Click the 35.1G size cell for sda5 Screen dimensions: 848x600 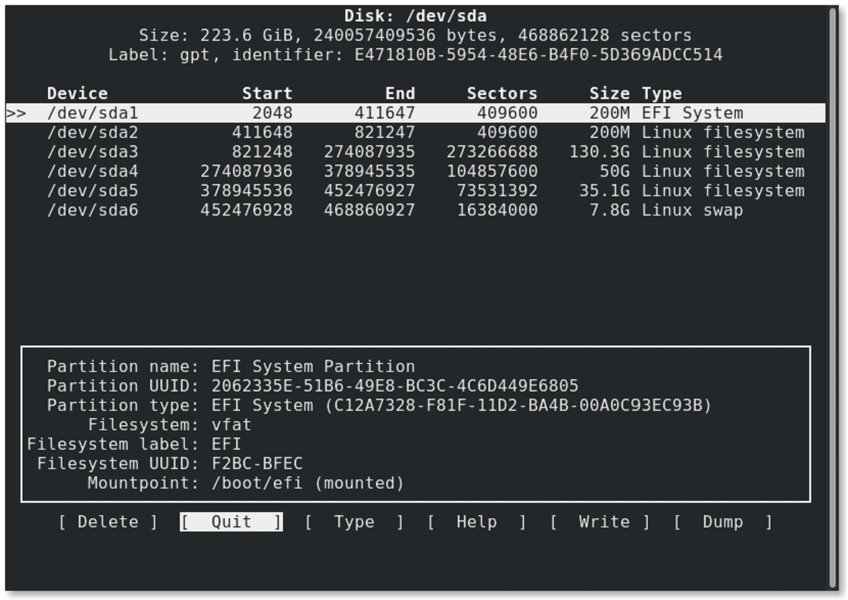[605, 190]
